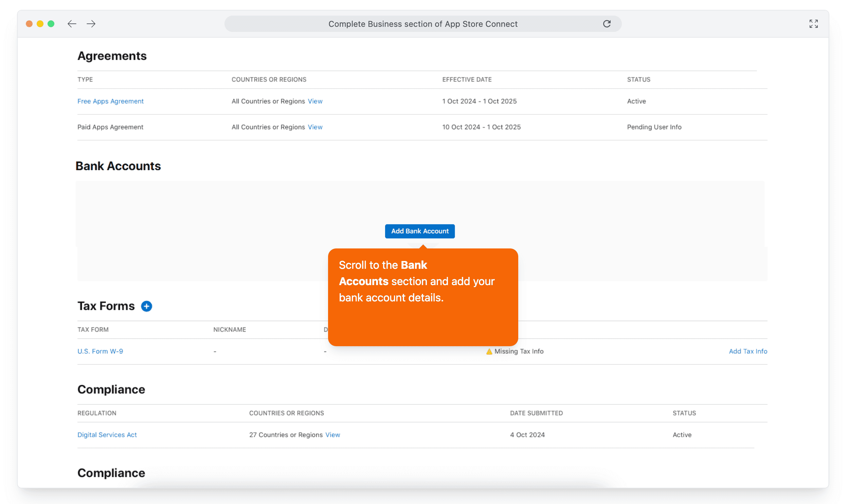848x504 pixels.
Task: Open the U.S. Form W-9 link
Action: click(x=100, y=351)
